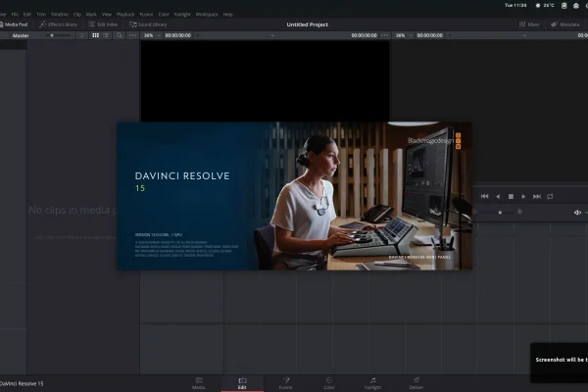Click the source viewer left timecode field
Viewport: 588px width, 392px height.
pos(177,35)
